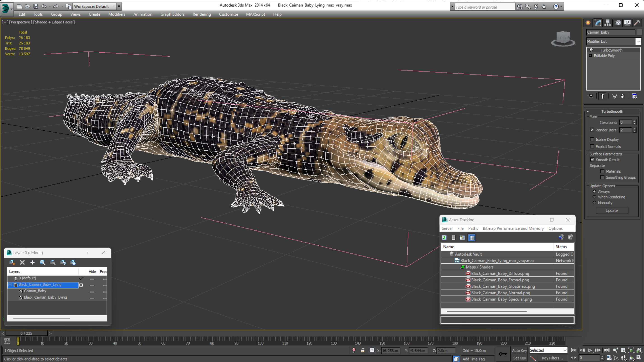Viewport: 644px width, 362px height.
Task: Open the Create command panel tab
Action: (588, 23)
